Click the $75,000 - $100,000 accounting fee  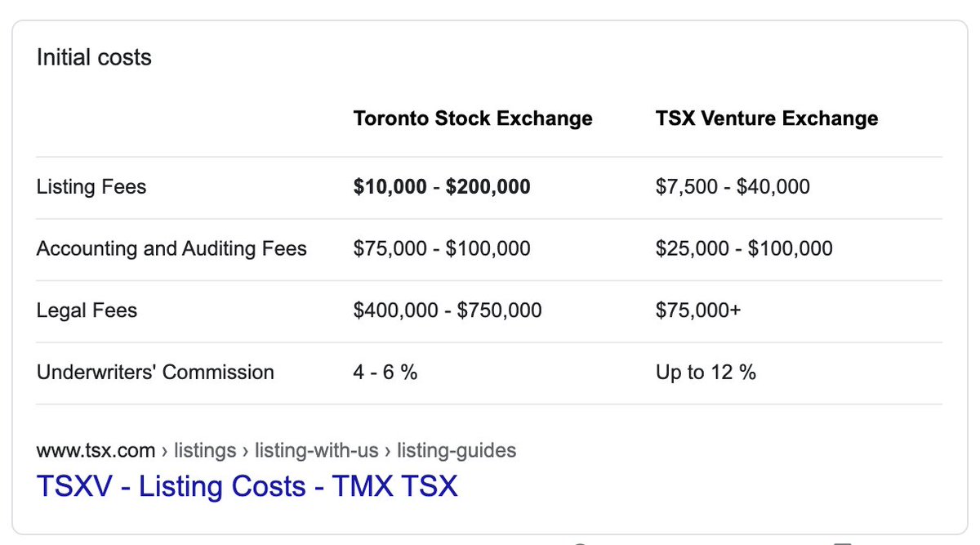click(442, 248)
